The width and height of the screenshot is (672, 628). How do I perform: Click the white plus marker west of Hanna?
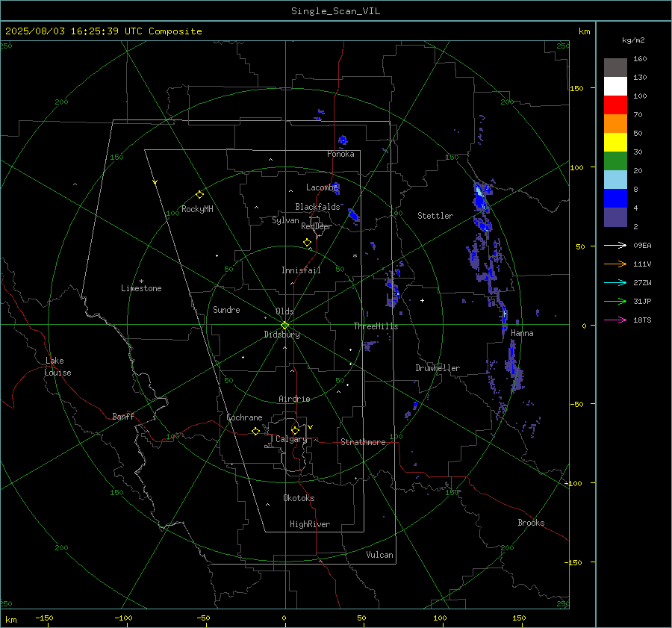pyautogui.click(x=422, y=300)
